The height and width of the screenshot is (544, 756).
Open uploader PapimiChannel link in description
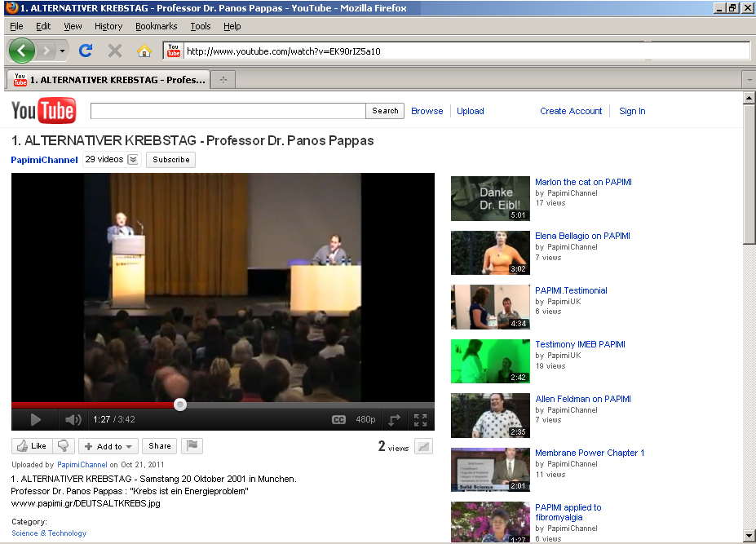(x=82, y=464)
